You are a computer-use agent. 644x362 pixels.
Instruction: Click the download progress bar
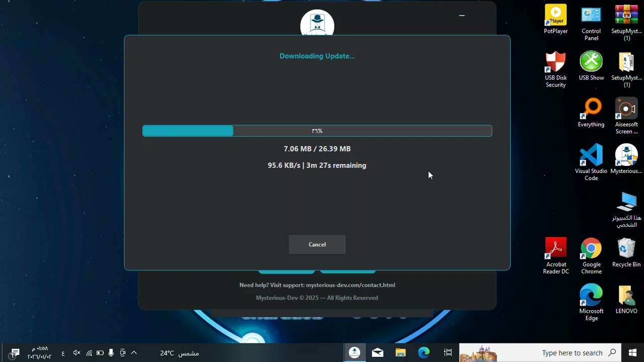pyautogui.click(x=317, y=131)
